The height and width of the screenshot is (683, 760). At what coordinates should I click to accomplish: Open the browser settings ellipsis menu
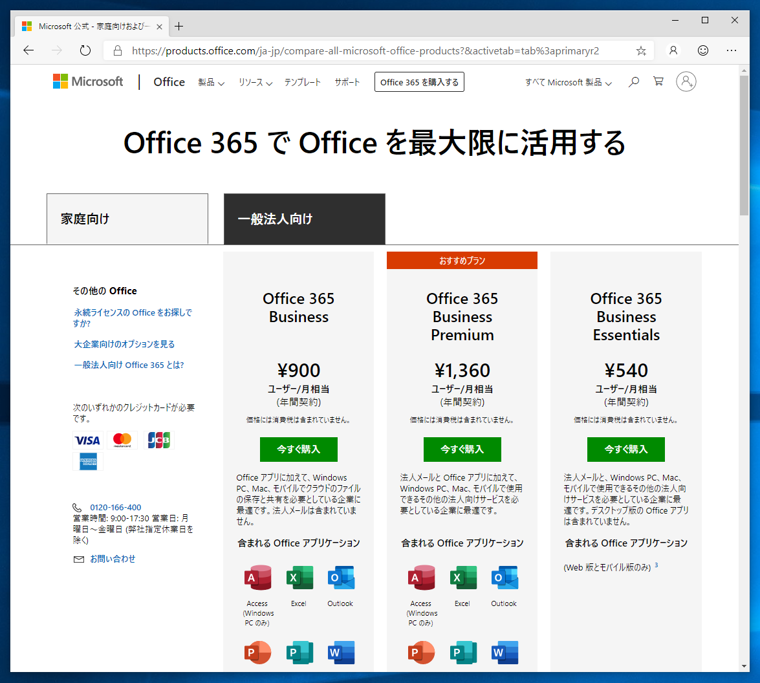click(x=731, y=50)
